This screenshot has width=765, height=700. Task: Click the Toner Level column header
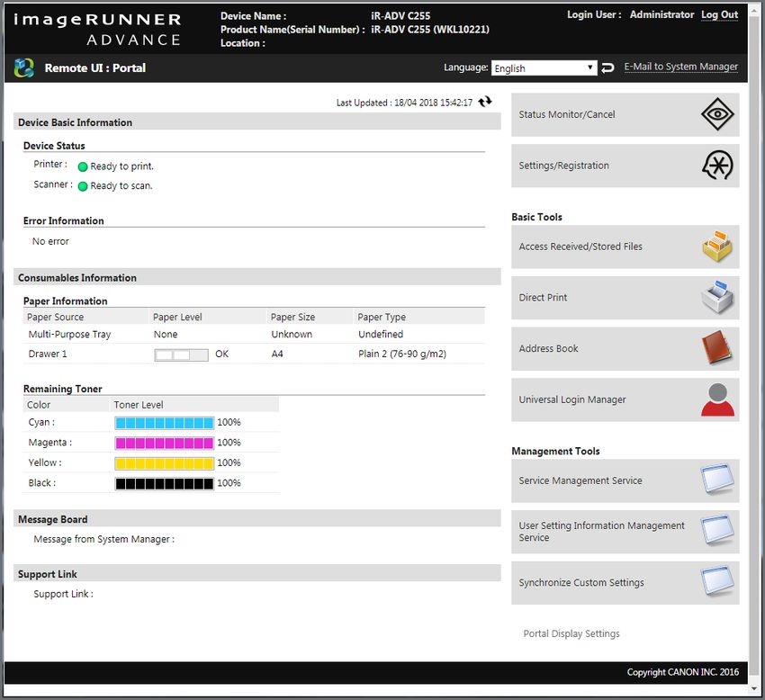[x=139, y=405]
